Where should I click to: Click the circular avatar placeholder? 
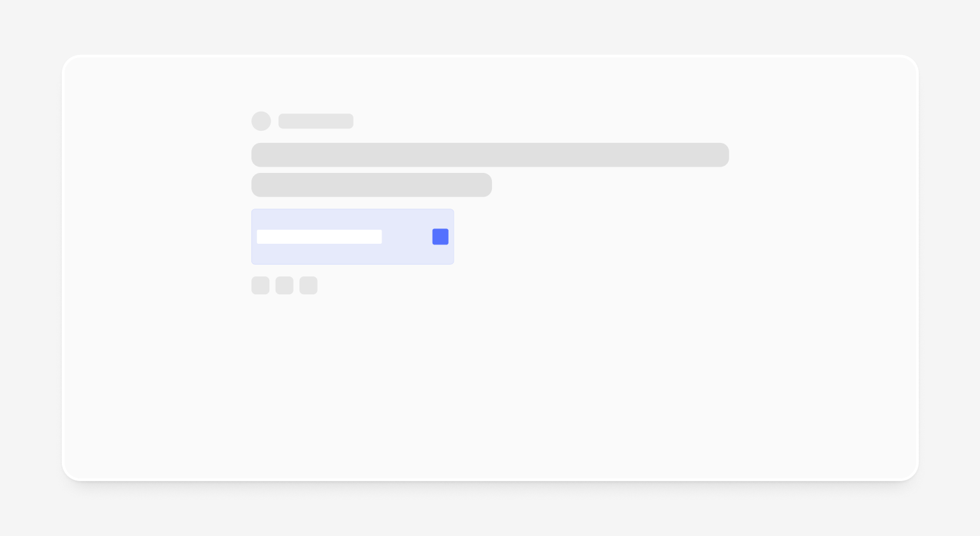pyautogui.click(x=261, y=121)
